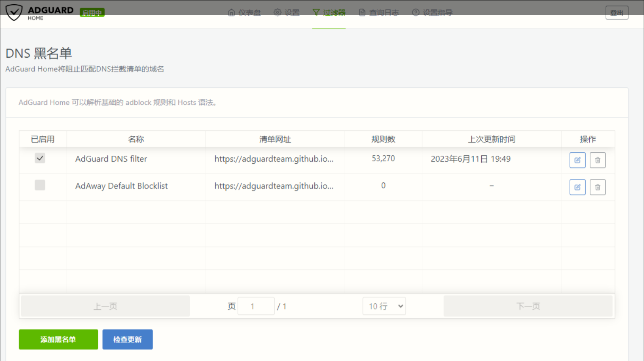Edit the AdGuard DNS filter entry
Viewport: 644px width, 361px height.
tap(577, 160)
